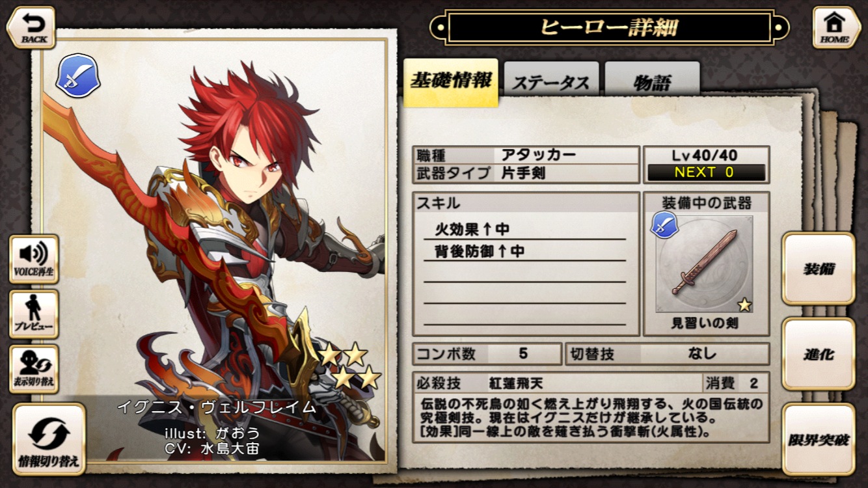The width and height of the screenshot is (868, 488).
Task: Go back with the BACK arrow icon
Action: [x=31, y=27]
